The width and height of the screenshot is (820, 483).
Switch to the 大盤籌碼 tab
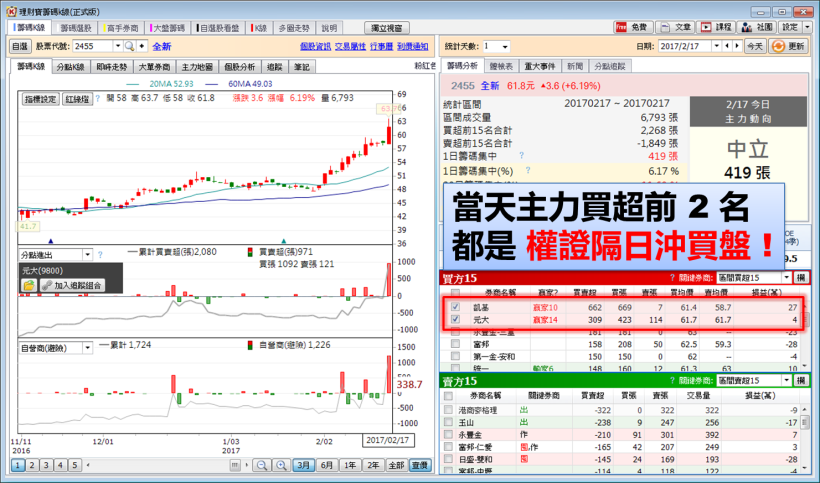pyautogui.click(x=168, y=28)
